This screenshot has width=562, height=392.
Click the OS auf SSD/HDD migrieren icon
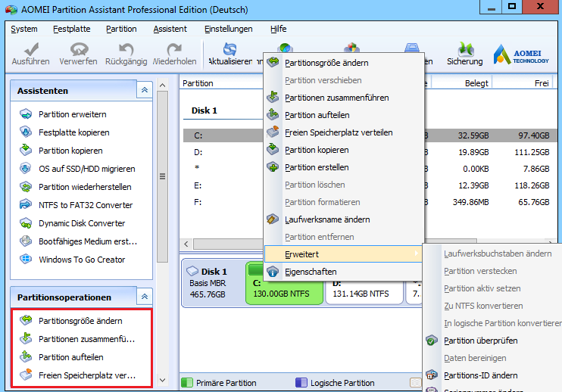[x=26, y=169]
